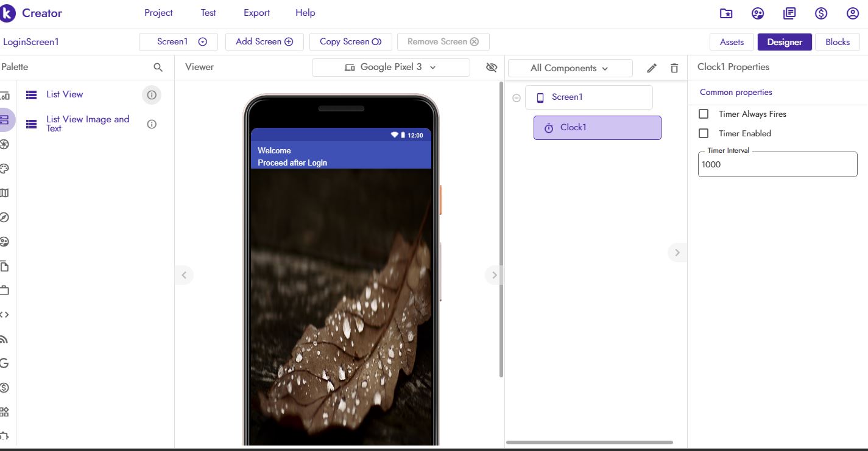This screenshot has width=868, height=451.
Task: Click the Clock1 Properties panel heading
Action: [x=733, y=67]
